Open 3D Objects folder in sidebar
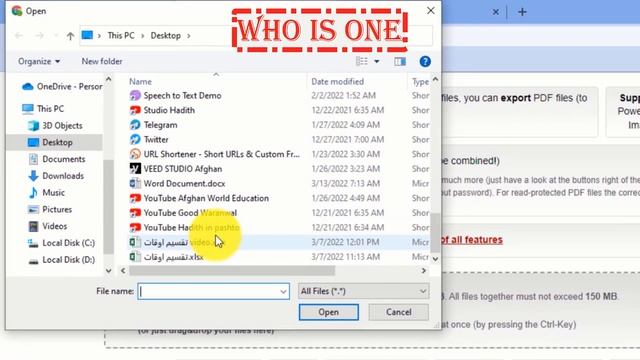Screen dimensions: 640x360 pos(55,126)
